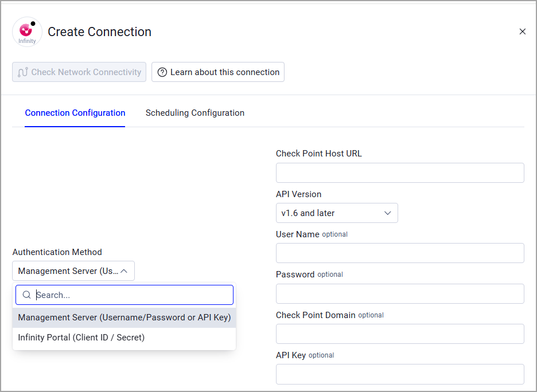537x392 pixels.
Task: Open Learn about this connection
Action: tap(218, 72)
